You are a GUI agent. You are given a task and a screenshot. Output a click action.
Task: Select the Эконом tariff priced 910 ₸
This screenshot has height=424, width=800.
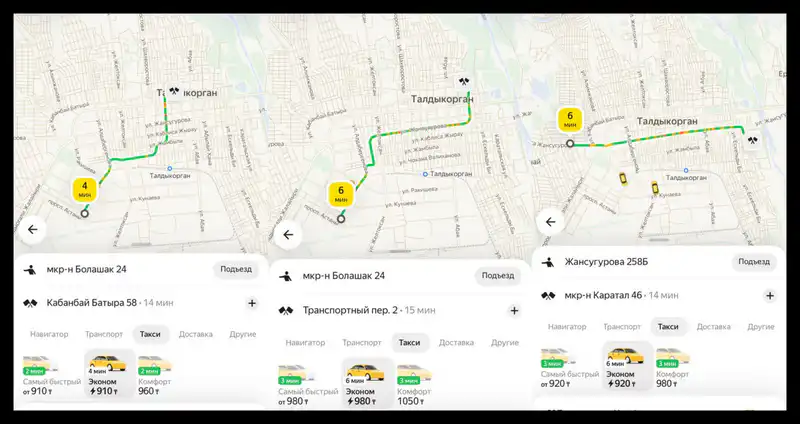tap(109, 375)
